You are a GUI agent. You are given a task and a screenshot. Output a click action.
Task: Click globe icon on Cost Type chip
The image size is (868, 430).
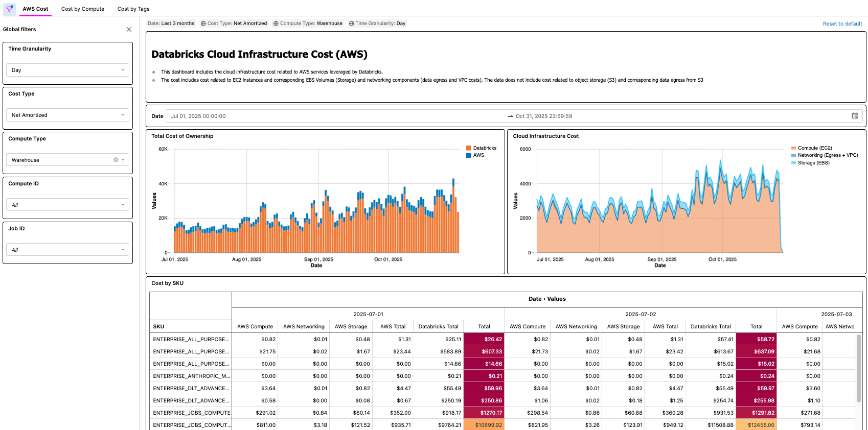203,23
